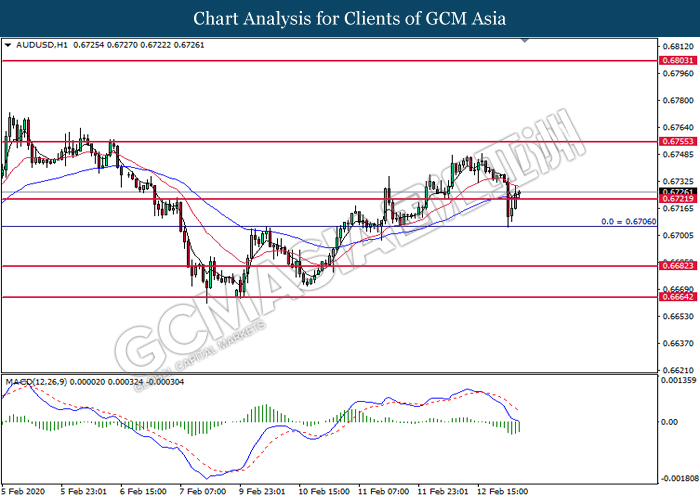
Task: Click the MACD scale value 0.001359
Action: pyautogui.click(x=678, y=380)
